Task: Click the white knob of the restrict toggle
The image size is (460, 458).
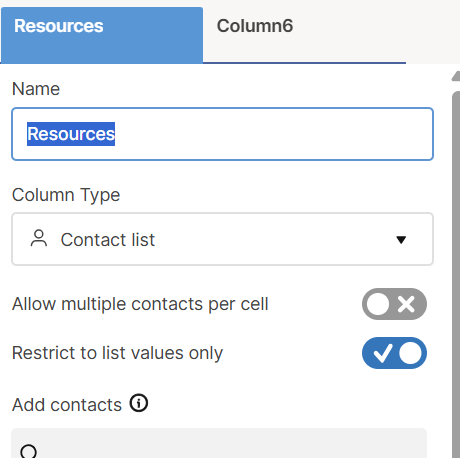Action: (410, 353)
